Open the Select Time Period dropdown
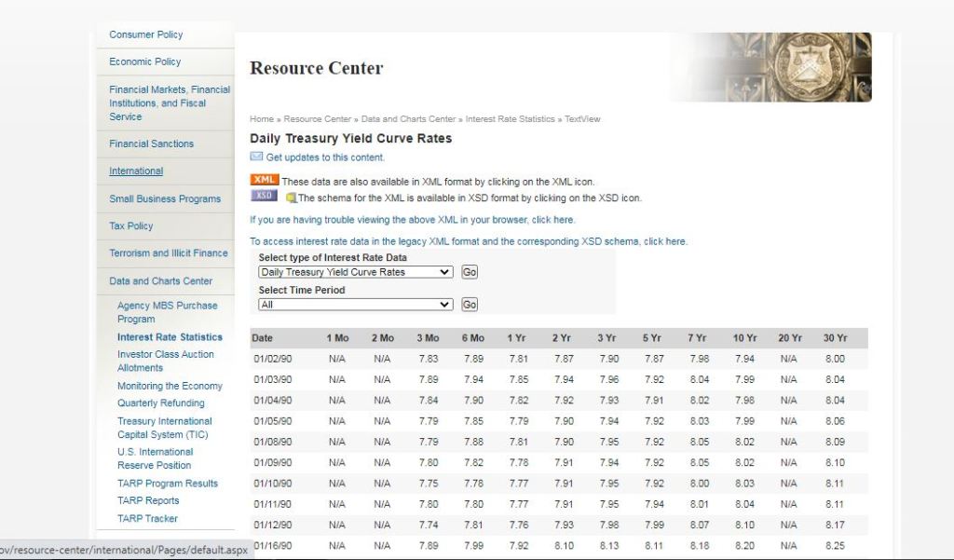The image size is (954, 560). 355,305
